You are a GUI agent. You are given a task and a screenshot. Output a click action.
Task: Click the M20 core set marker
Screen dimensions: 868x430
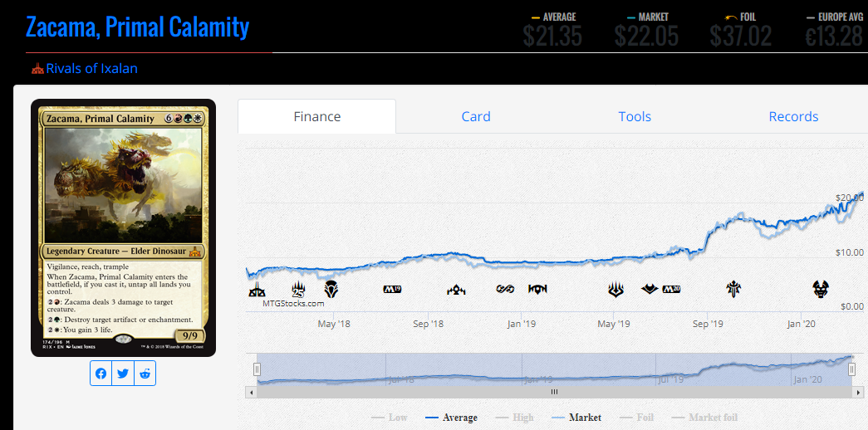click(671, 289)
